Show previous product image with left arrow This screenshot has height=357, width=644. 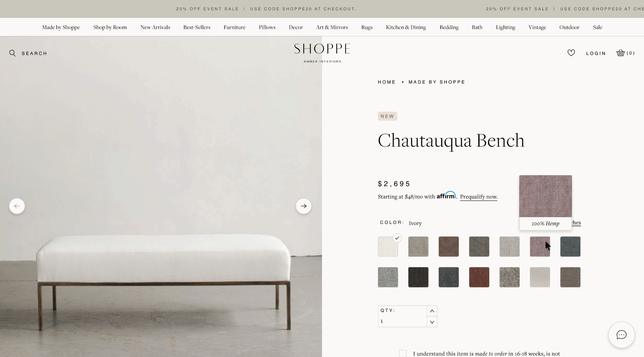click(x=17, y=206)
